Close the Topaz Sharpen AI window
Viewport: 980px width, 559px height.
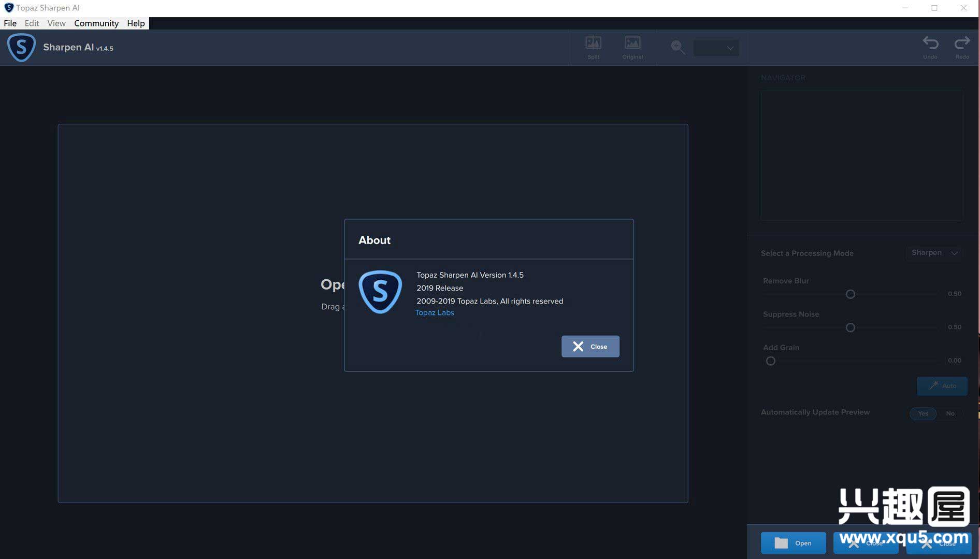[x=963, y=8]
